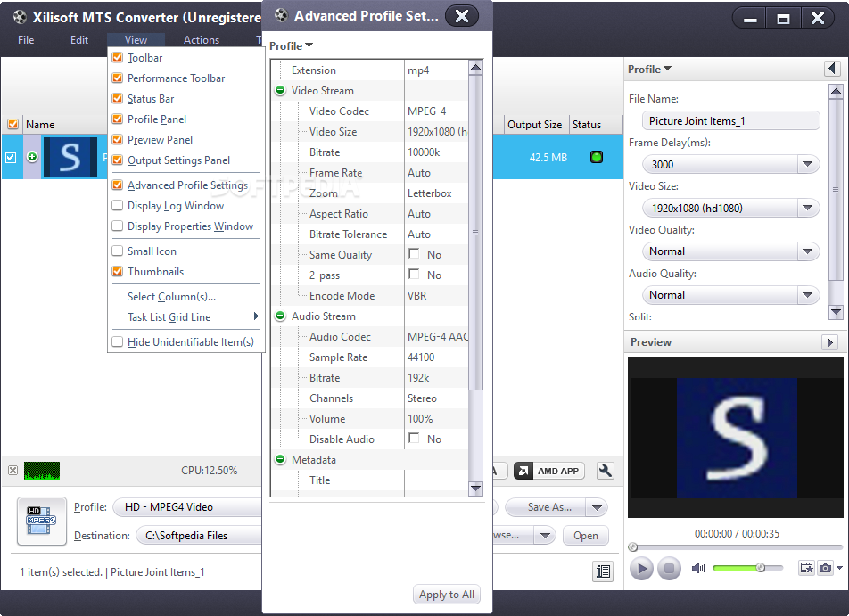Uncheck Toolbar in View menu
The image size is (849, 616).
(118, 57)
